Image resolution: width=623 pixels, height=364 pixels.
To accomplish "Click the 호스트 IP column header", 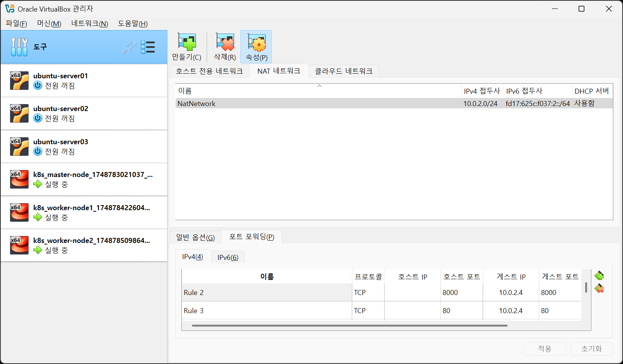I will coord(413,276).
